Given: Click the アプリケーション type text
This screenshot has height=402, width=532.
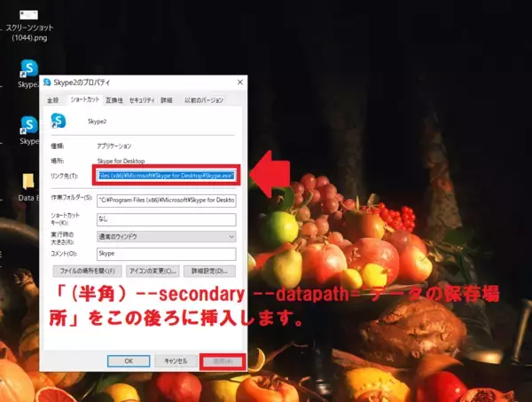Looking at the screenshot, I should point(114,146).
